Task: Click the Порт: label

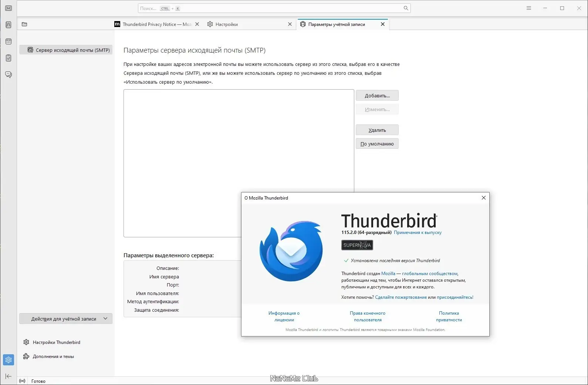Action: pos(173,285)
